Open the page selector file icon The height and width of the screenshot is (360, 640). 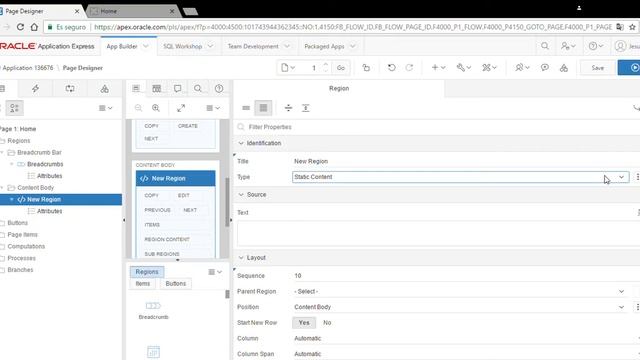[x=288, y=68]
